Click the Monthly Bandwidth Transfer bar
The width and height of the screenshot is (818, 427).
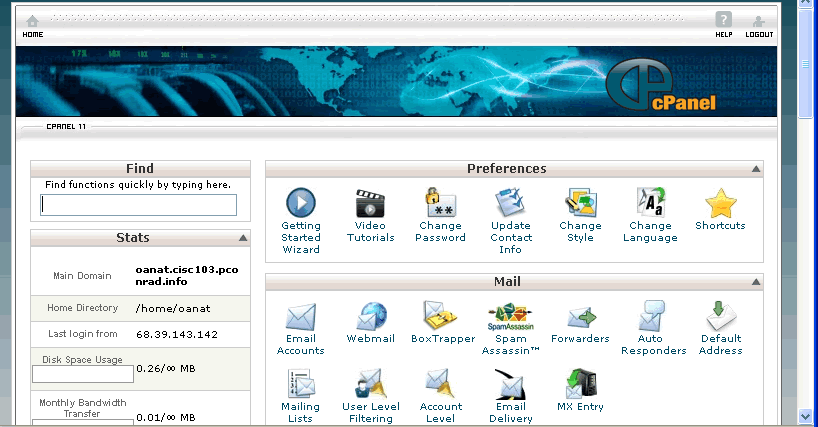click(x=83, y=422)
